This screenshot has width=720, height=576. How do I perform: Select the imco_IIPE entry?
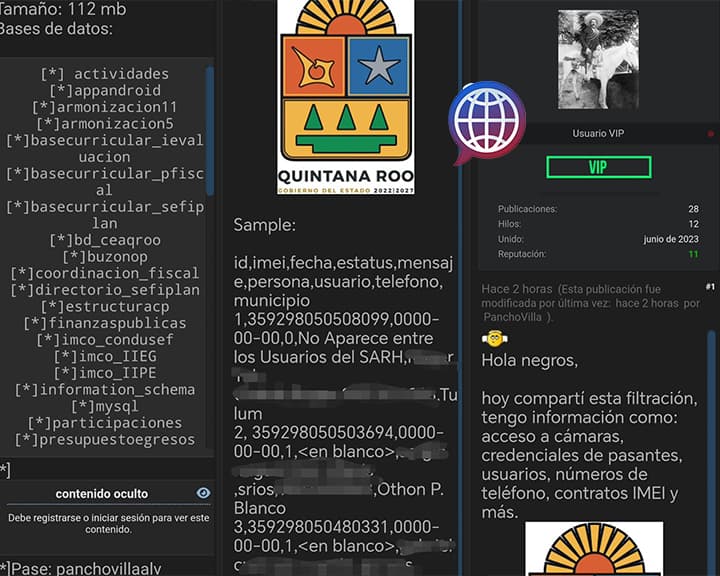click(105, 373)
